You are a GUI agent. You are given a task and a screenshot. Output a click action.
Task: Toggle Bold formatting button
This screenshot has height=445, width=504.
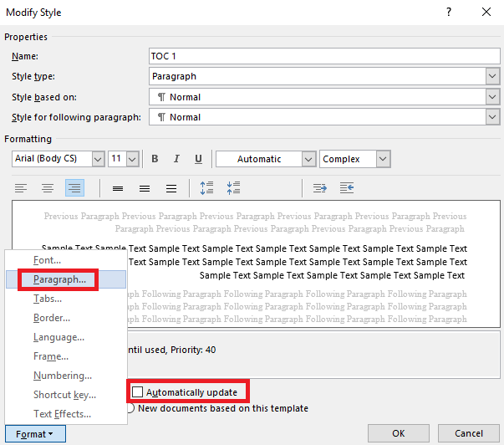[155, 159]
